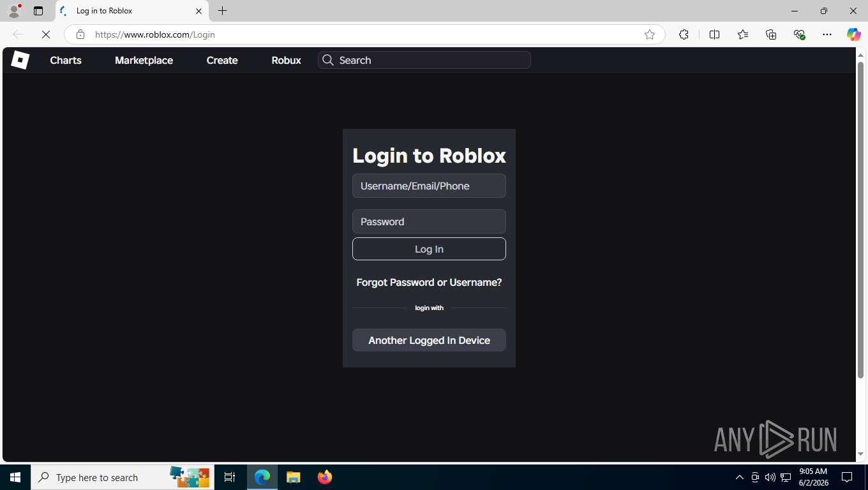The width and height of the screenshot is (868, 490).
Task: Open the Favorites list icon
Action: pyautogui.click(x=743, y=34)
